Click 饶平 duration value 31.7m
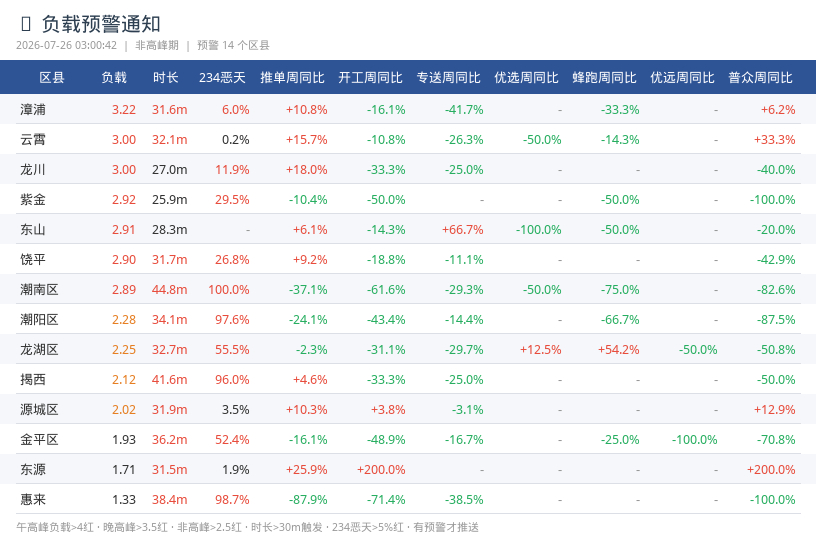The width and height of the screenshot is (816, 560). click(x=170, y=260)
